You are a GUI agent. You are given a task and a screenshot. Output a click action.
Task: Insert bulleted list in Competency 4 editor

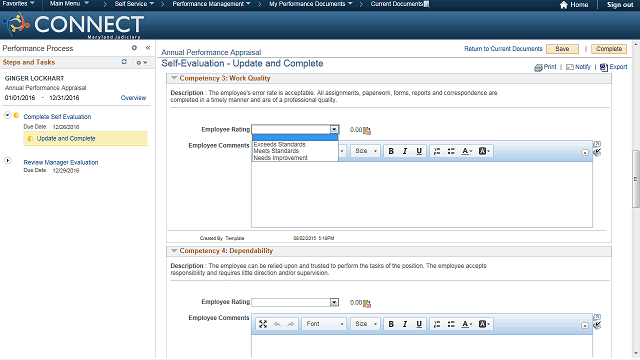tap(451, 324)
